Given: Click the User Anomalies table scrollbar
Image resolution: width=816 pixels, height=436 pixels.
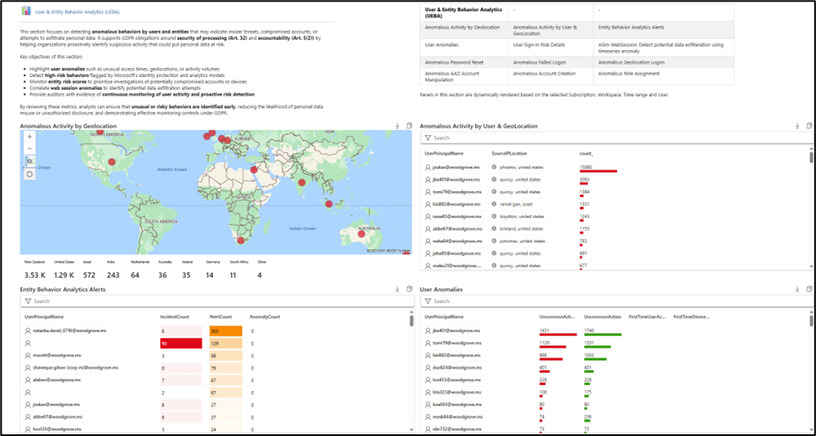Looking at the screenshot, I should pyautogui.click(x=811, y=320).
